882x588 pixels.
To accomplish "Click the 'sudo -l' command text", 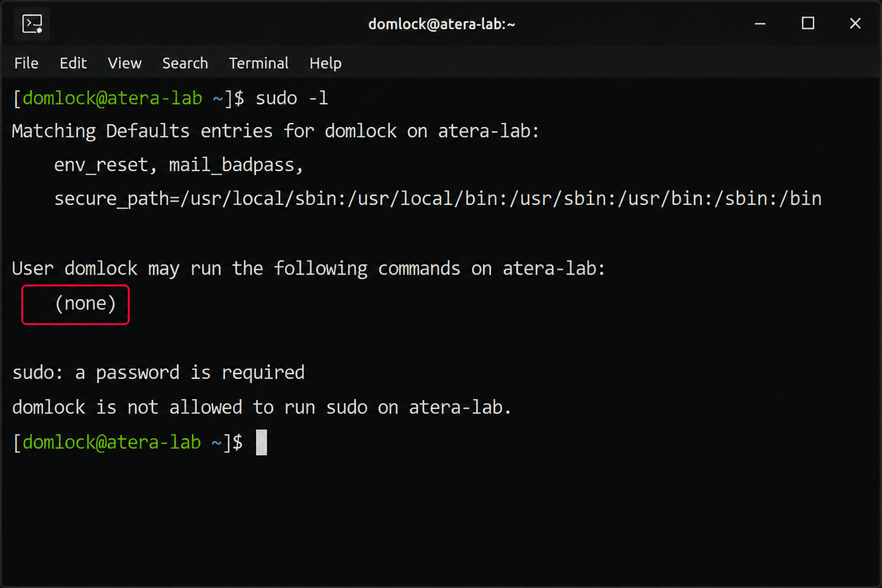I will (292, 98).
